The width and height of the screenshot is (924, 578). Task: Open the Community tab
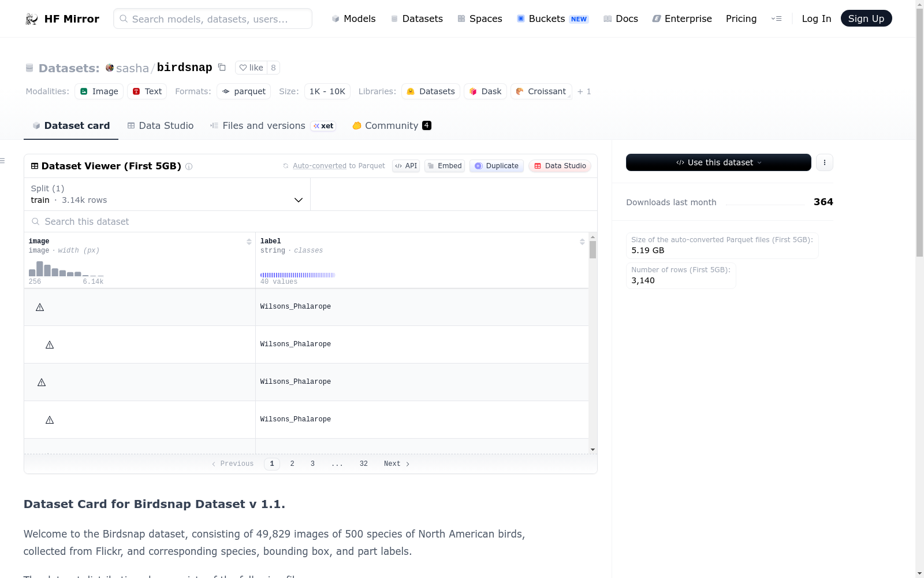click(392, 125)
